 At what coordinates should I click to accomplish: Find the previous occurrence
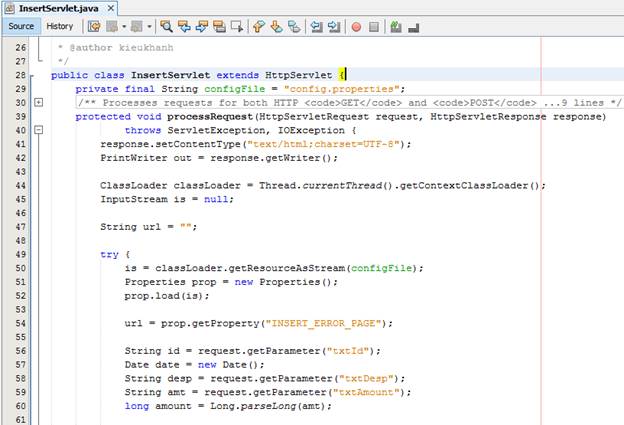pos(184,27)
